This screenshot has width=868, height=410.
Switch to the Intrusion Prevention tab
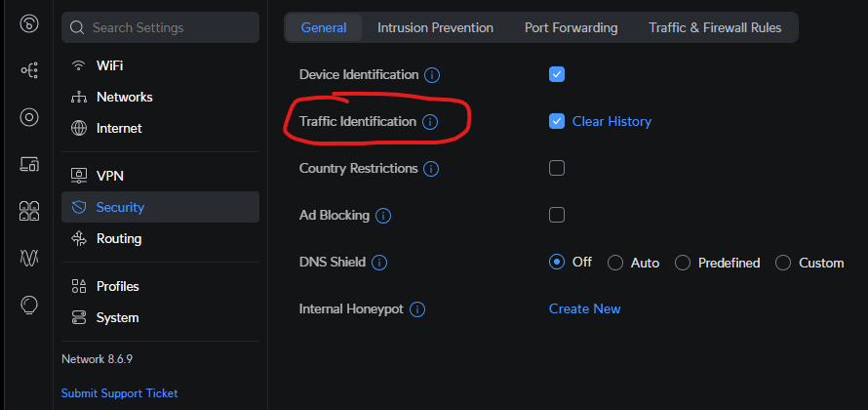435,27
